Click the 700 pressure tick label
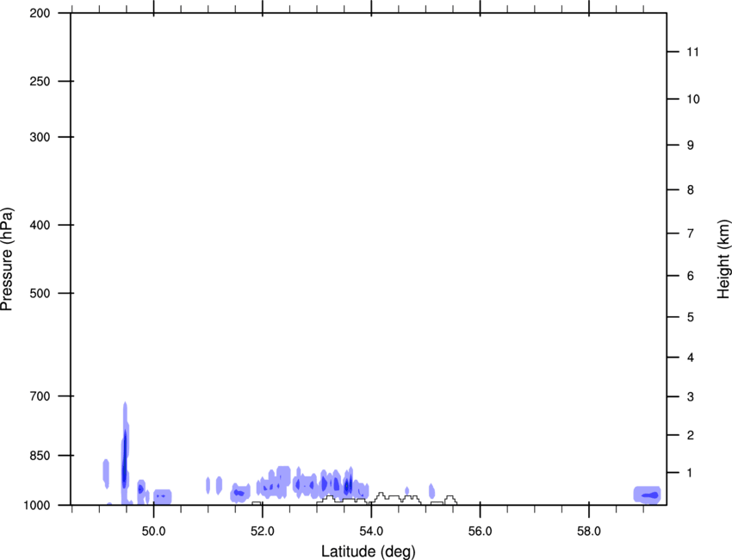The height and width of the screenshot is (560, 732). (x=40, y=396)
